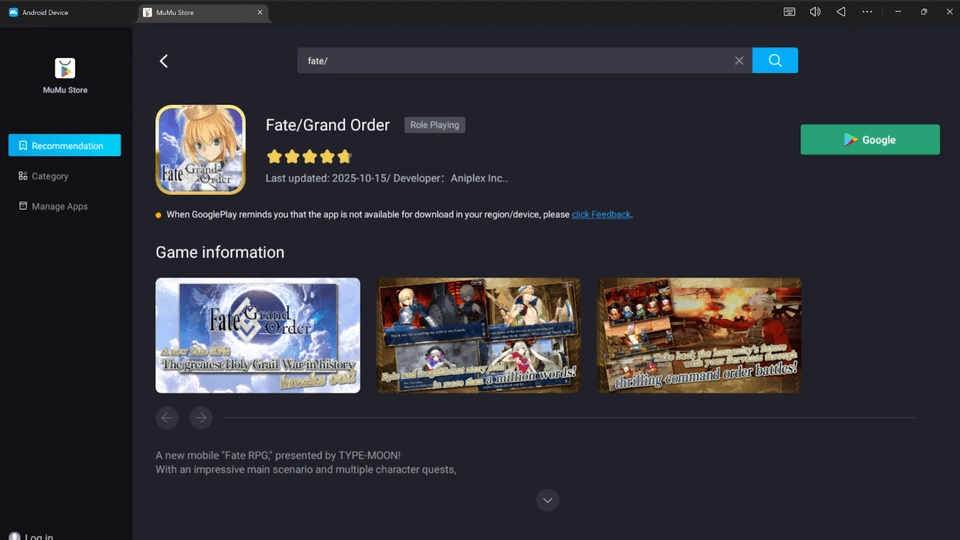Clear the search field with X icon

[x=739, y=61]
